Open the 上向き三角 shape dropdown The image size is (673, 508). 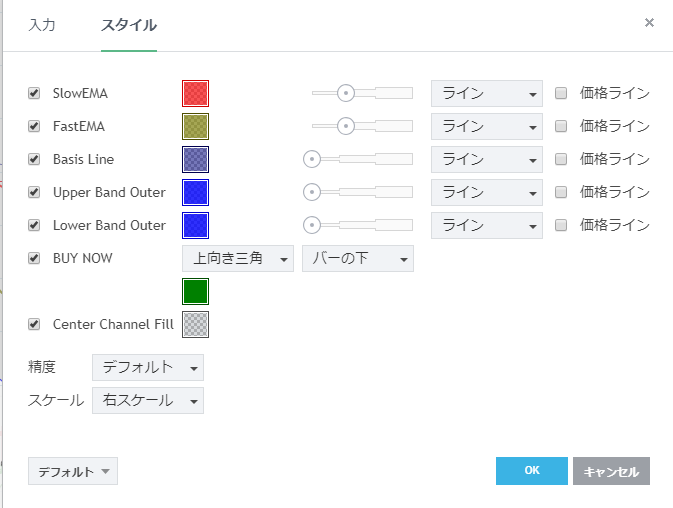238,259
